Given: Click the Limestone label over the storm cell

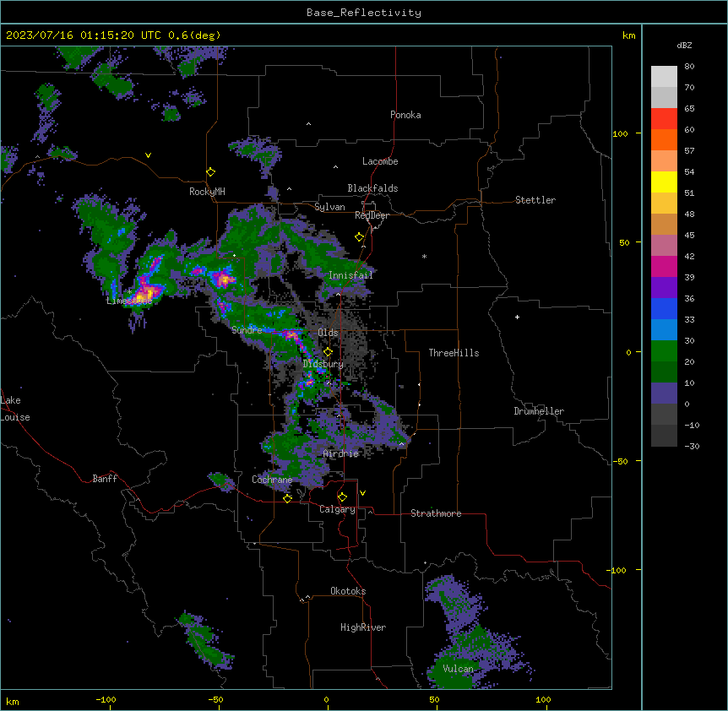Looking at the screenshot, I should click(x=129, y=301).
